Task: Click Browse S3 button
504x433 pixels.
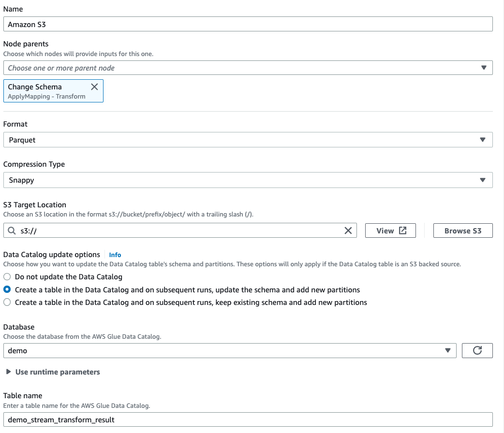Action: 462,231
